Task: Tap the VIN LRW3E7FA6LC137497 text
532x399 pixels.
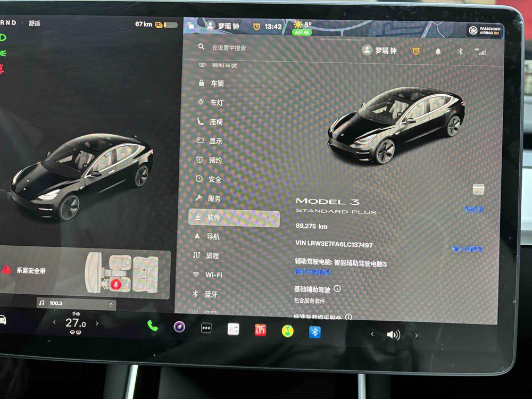Action: tap(334, 244)
